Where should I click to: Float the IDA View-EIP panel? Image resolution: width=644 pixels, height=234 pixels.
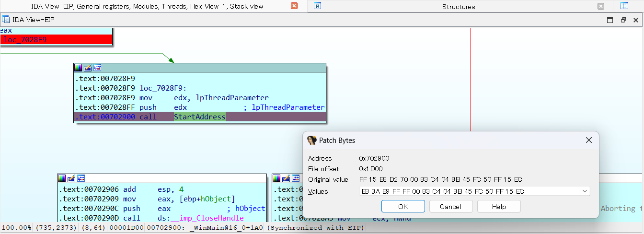(x=623, y=20)
